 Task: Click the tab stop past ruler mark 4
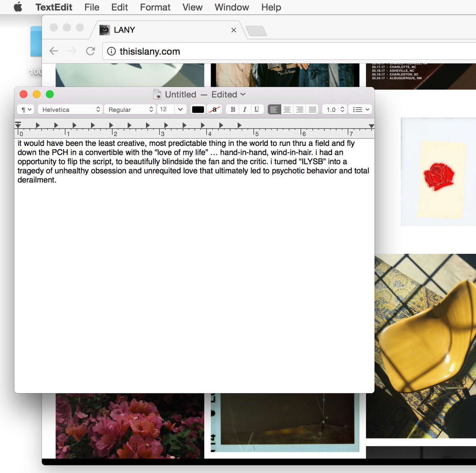pos(221,125)
